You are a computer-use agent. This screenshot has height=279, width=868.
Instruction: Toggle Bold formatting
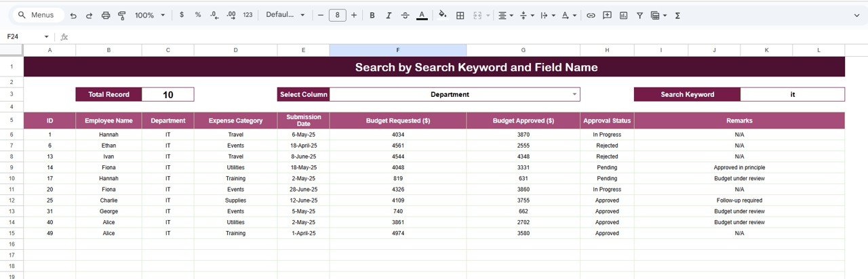[373, 15]
